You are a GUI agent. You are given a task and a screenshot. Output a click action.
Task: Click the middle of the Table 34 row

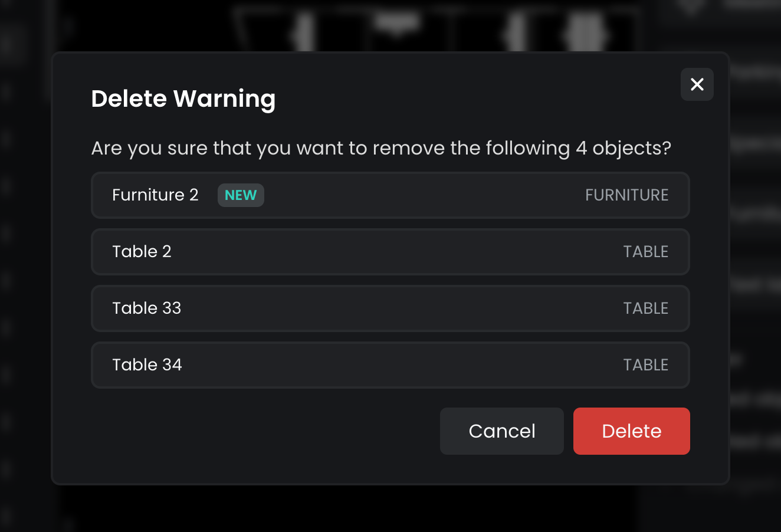tap(390, 365)
